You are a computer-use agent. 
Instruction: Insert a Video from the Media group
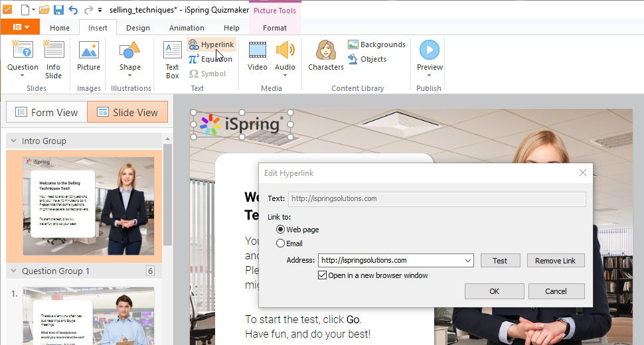258,56
